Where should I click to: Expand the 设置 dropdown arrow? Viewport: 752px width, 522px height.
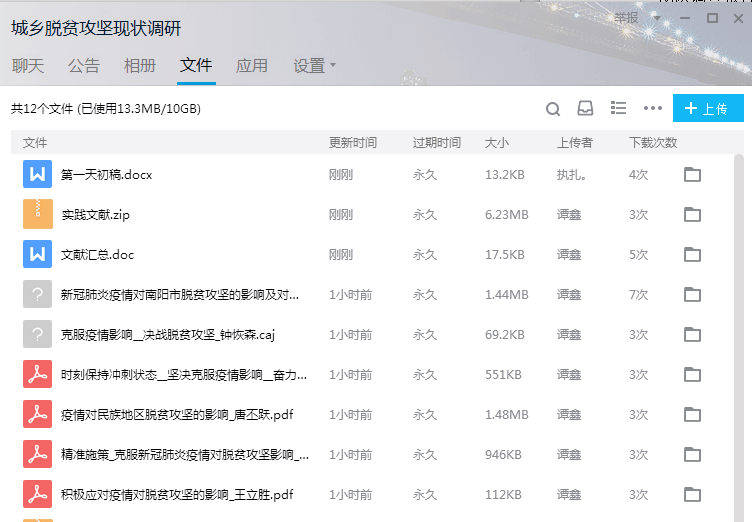point(333,66)
